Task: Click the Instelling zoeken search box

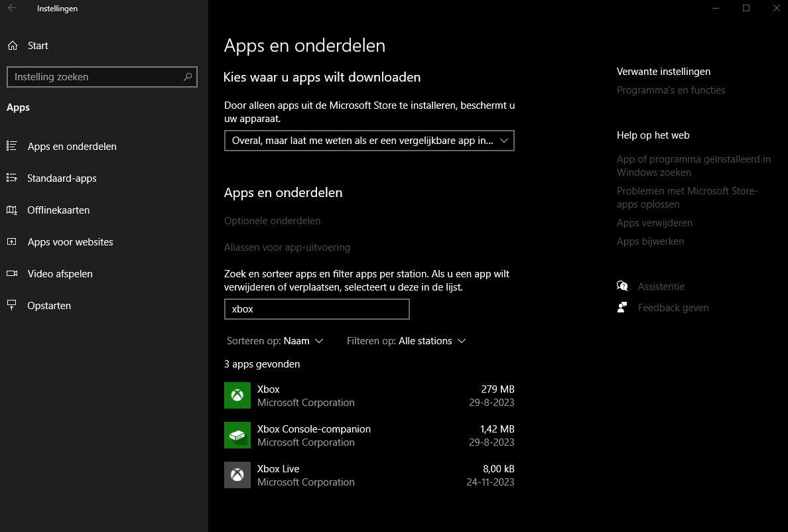Action: [x=96, y=77]
